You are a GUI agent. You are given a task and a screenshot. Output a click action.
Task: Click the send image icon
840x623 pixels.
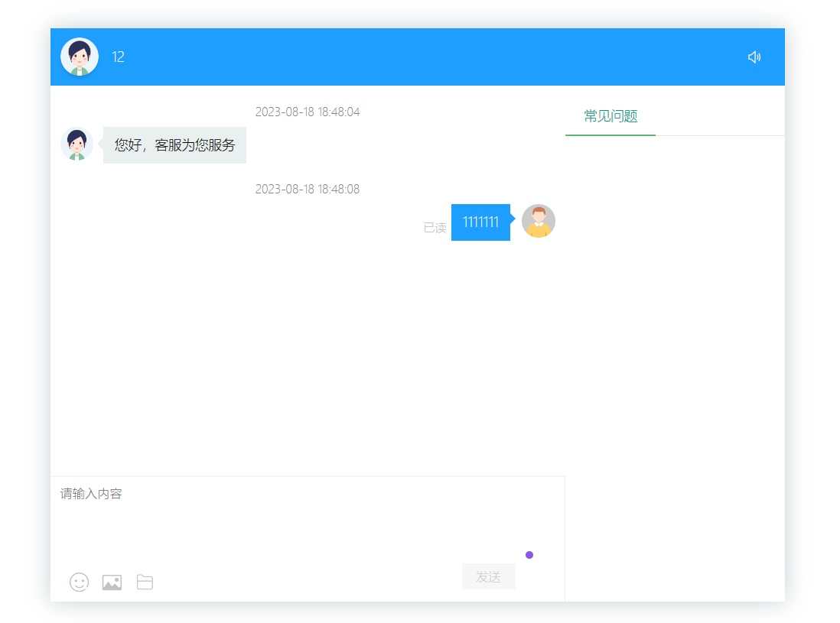(x=112, y=582)
